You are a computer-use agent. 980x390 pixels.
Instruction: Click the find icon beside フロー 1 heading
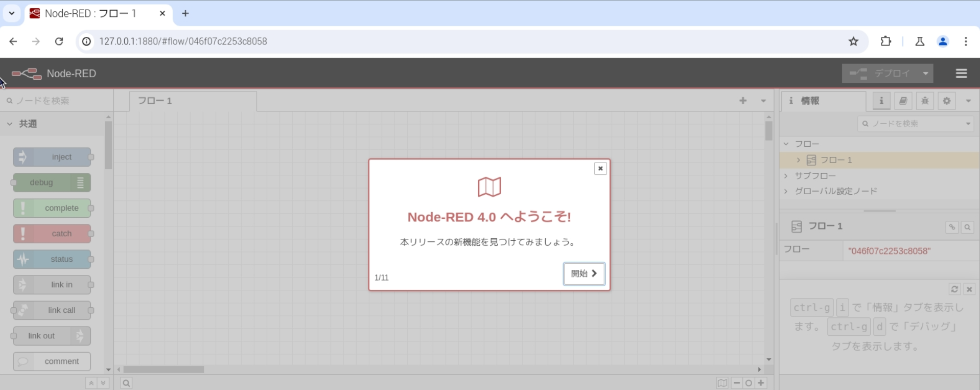click(967, 227)
